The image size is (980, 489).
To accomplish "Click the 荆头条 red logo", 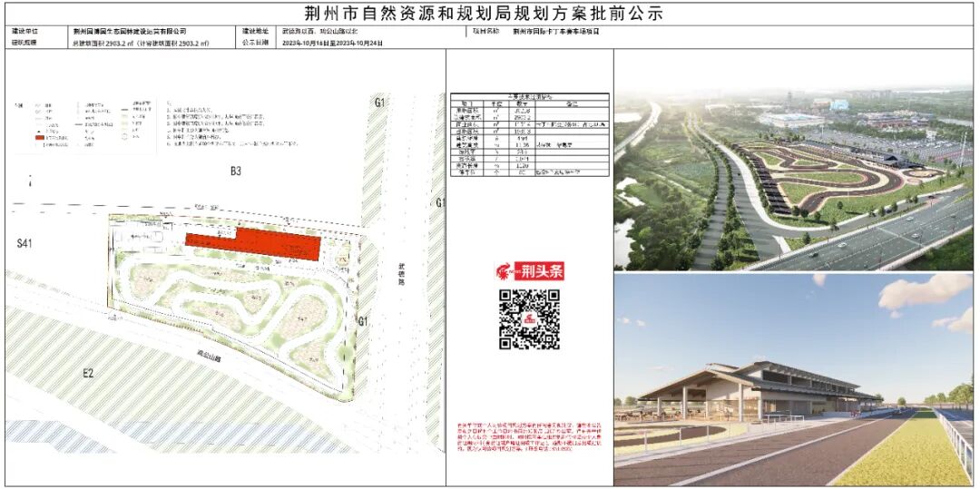I will 529,271.
